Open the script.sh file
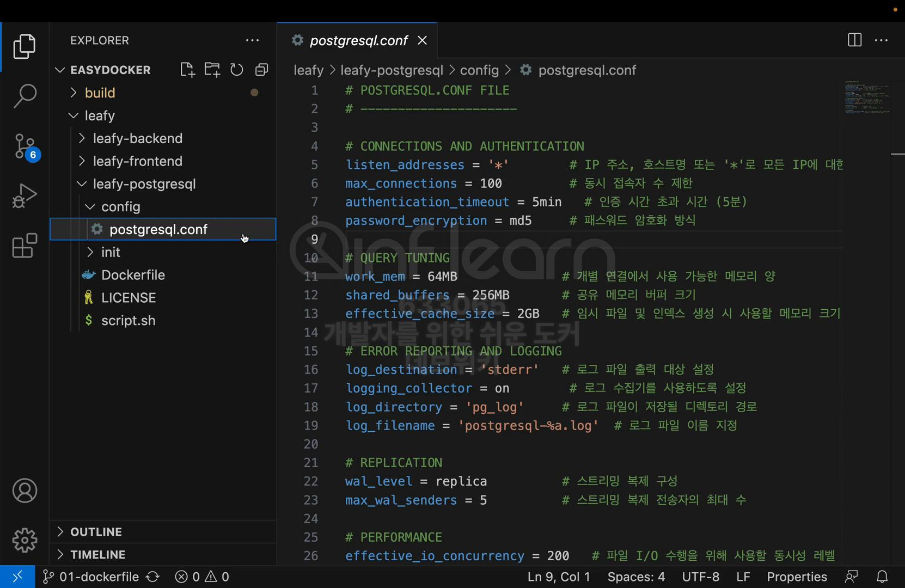Screen dimensions: 905x588 (x=163, y=321)
